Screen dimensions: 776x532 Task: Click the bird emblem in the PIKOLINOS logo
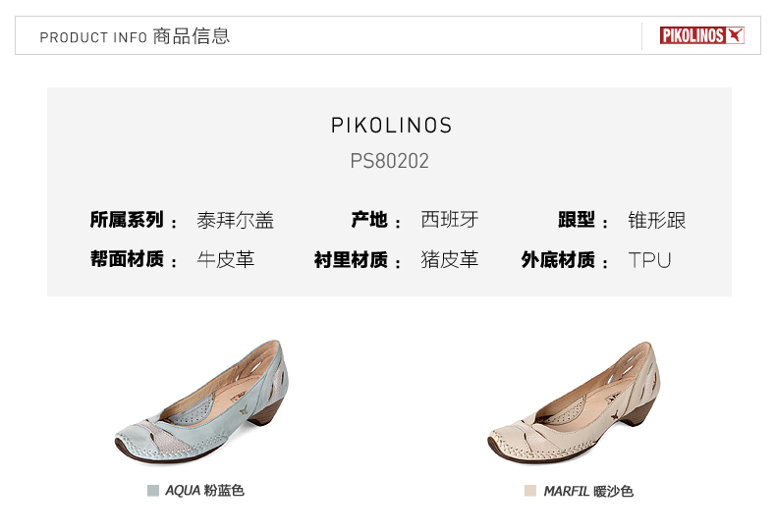[x=735, y=35]
